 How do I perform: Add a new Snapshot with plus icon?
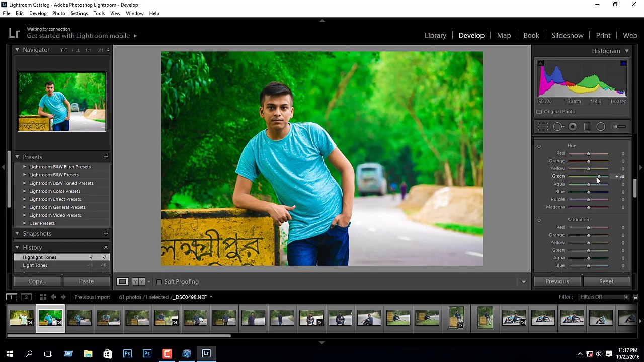(x=106, y=233)
